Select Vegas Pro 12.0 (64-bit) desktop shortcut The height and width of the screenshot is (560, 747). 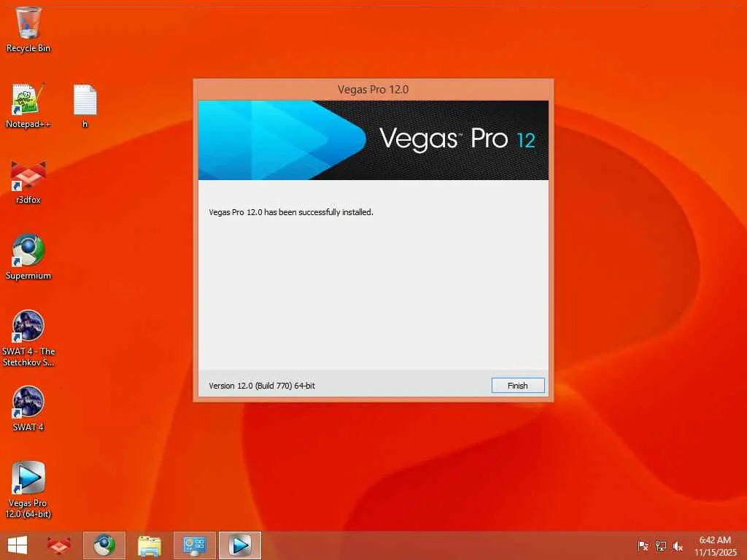[x=28, y=490]
